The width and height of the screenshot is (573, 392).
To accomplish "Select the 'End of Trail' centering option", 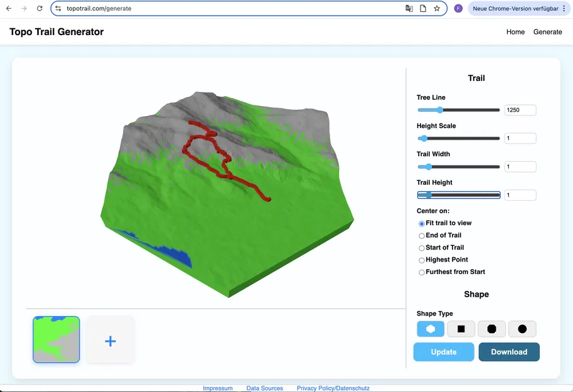I will 422,235.
